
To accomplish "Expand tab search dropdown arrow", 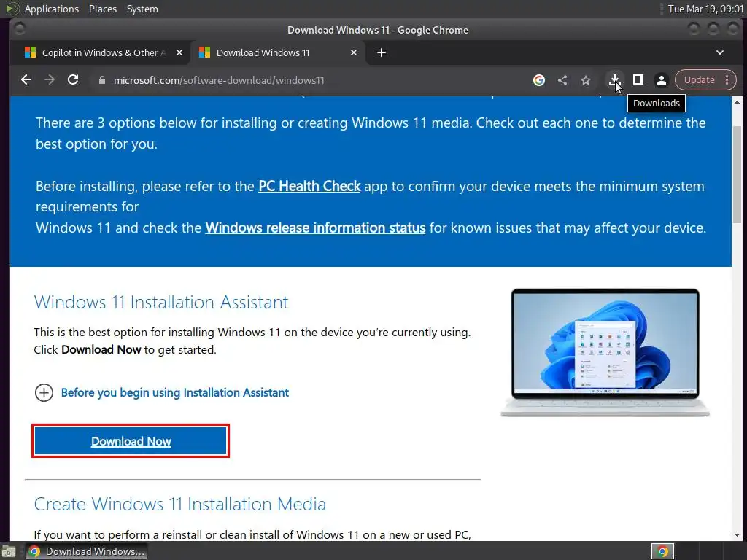I will pos(720,52).
